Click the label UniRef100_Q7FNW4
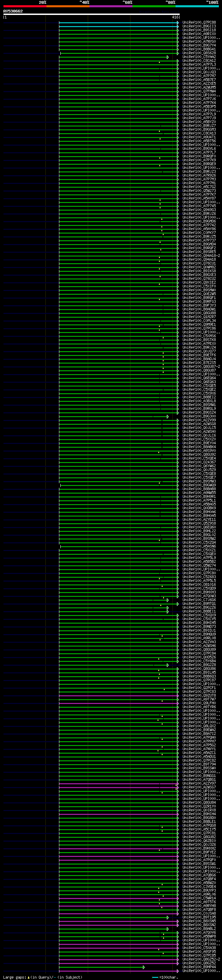 (199, 91)
